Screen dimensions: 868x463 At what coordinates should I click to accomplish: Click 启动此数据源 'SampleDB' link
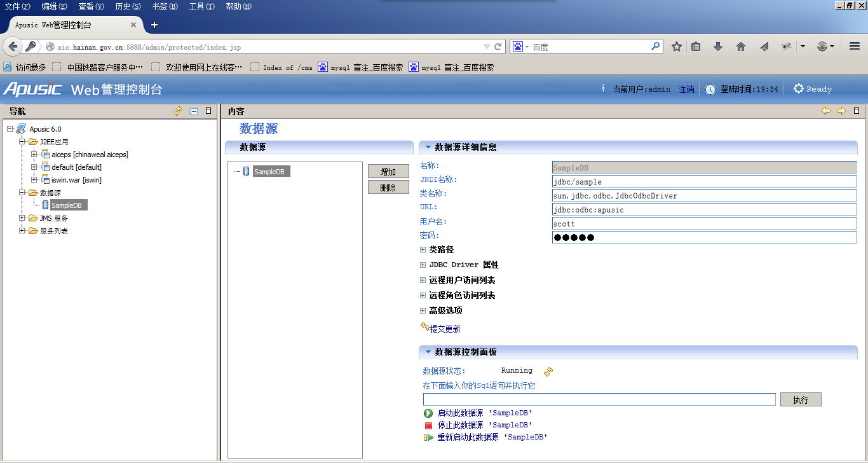click(x=485, y=413)
